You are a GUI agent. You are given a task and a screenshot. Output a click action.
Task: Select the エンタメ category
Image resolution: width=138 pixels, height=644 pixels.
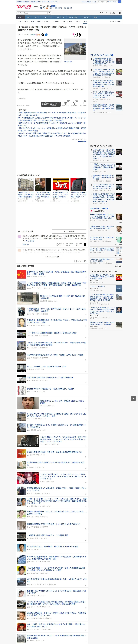click(47, 21)
